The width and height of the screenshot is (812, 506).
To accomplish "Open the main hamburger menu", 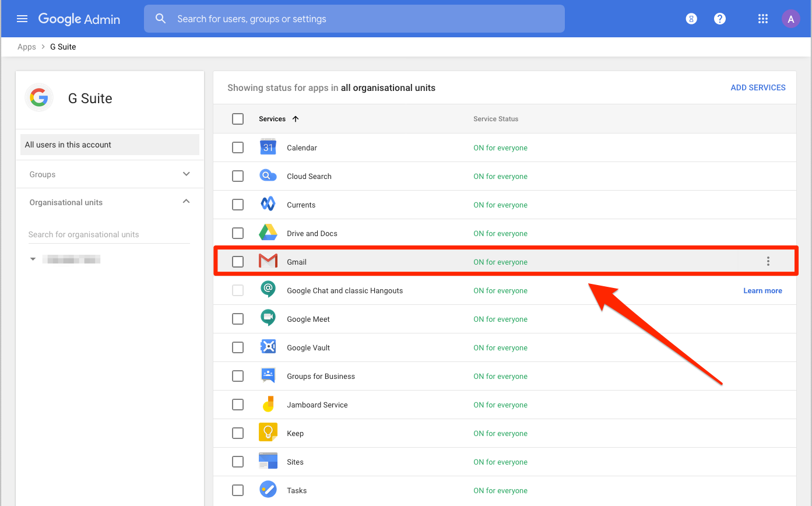I will (x=22, y=19).
